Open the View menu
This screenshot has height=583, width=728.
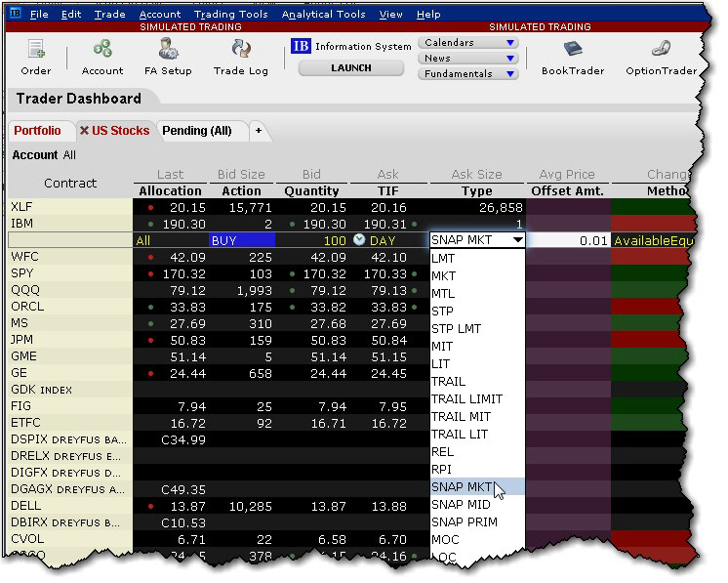coord(391,15)
